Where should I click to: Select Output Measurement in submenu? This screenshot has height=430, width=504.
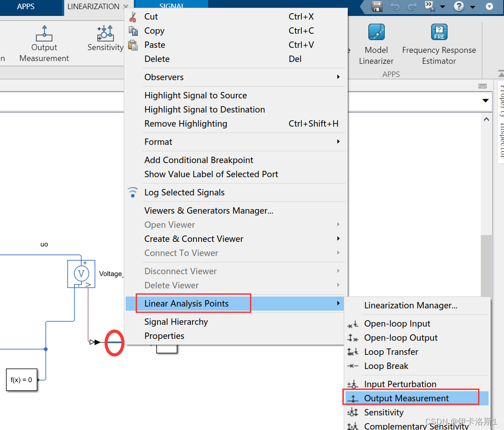click(x=417, y=399)
